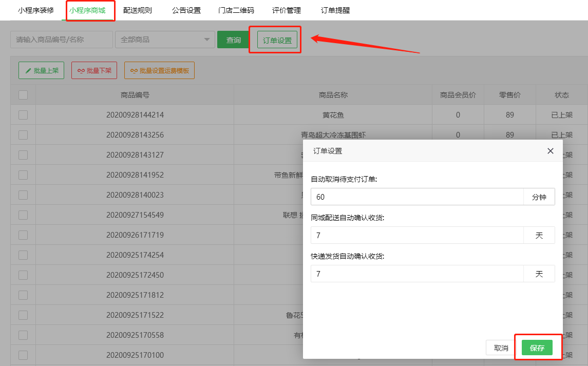Image resolution: width=588 pixels, height=366 pixels.
Task: Open the 全部商品 dropdown
Action: [164, 40]
